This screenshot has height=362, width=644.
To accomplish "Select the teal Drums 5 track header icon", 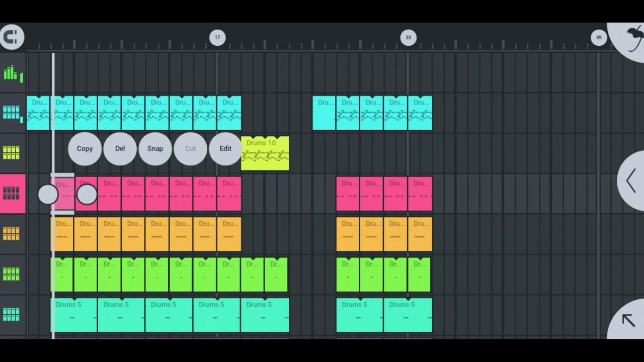I will (12, 315).
